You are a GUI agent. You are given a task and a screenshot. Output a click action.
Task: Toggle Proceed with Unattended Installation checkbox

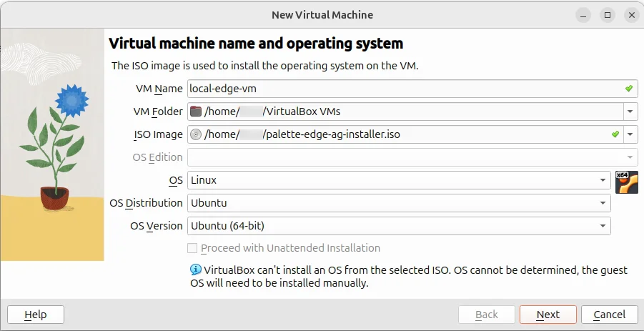pyautogui.click(x=192, y=248)
